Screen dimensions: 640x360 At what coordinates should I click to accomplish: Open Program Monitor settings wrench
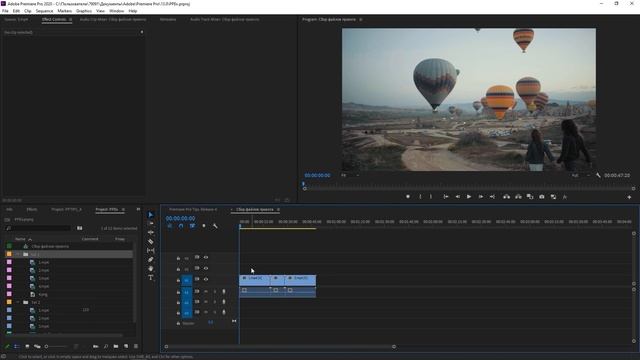click(x=598, y=175)
